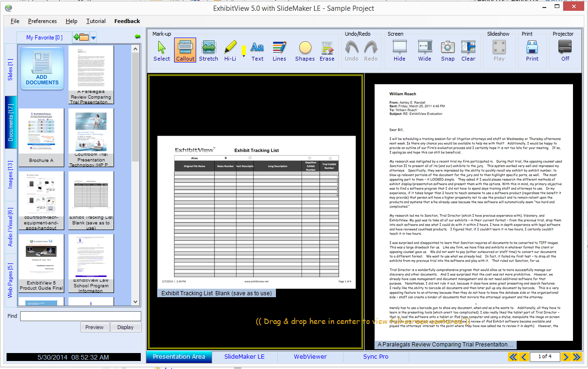Image resolution: width=588 pixels, height=369 pixels.
Task: Open the Feedback menu
Action: click(x=127, y=21)
